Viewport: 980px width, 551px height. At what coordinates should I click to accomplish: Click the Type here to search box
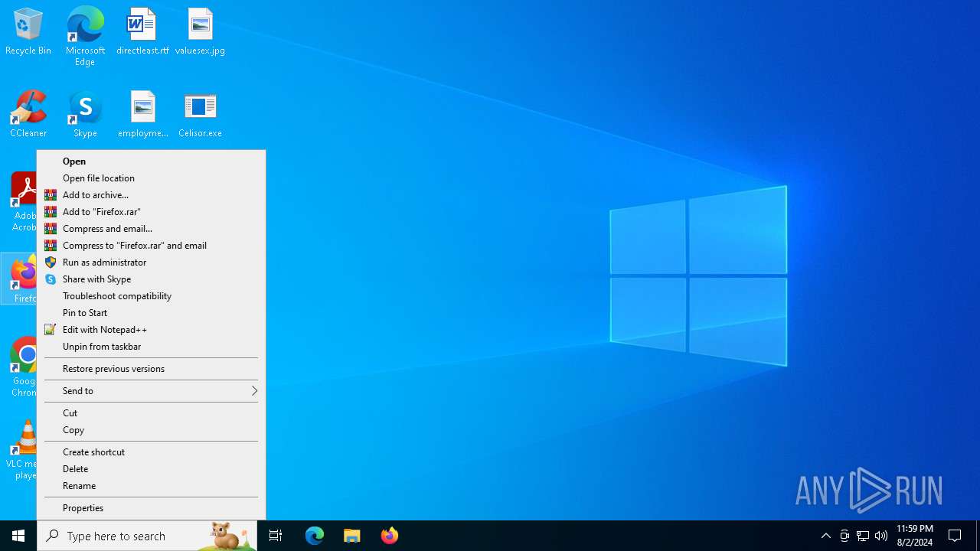point(147,536)
